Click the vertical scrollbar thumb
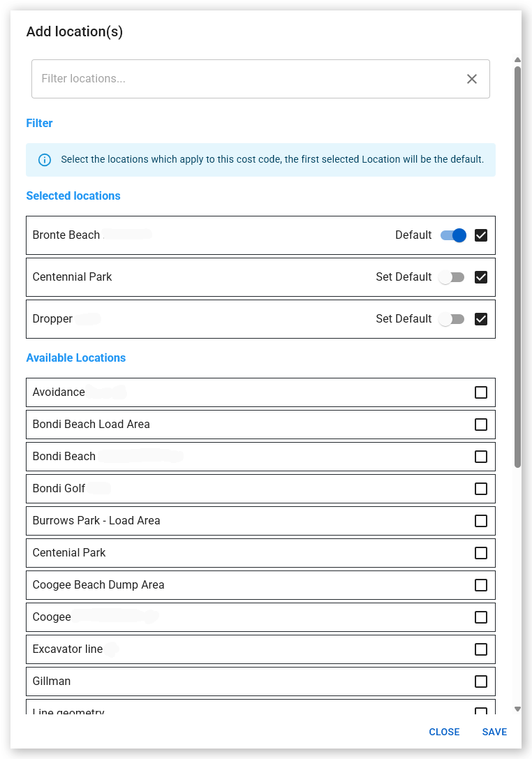This screenshot has width=532, height=759. click(517, 267)
